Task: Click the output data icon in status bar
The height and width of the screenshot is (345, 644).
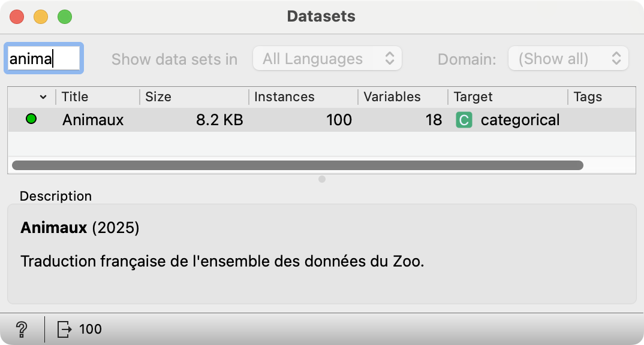Action: pos(64,329)
